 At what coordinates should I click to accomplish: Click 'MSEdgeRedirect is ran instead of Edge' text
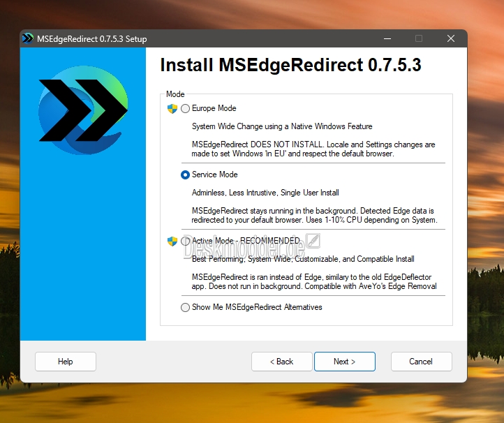(x=314, y=281)
